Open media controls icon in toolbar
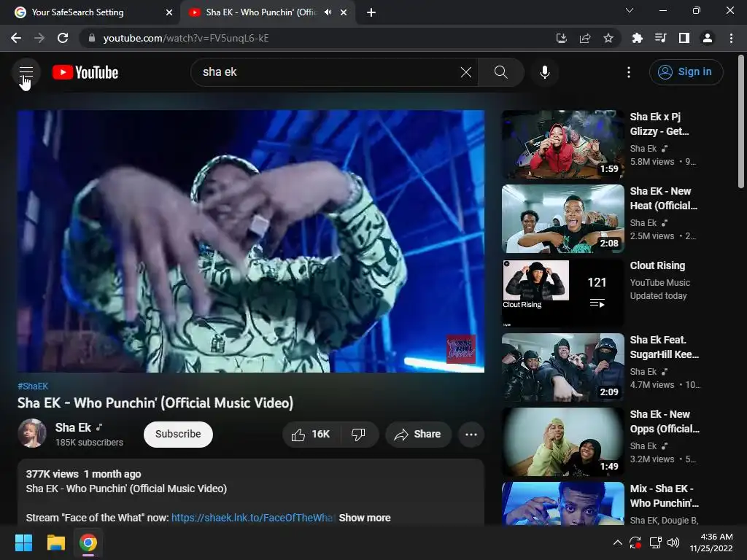747x560 pixels. click(x=661, y=38)
